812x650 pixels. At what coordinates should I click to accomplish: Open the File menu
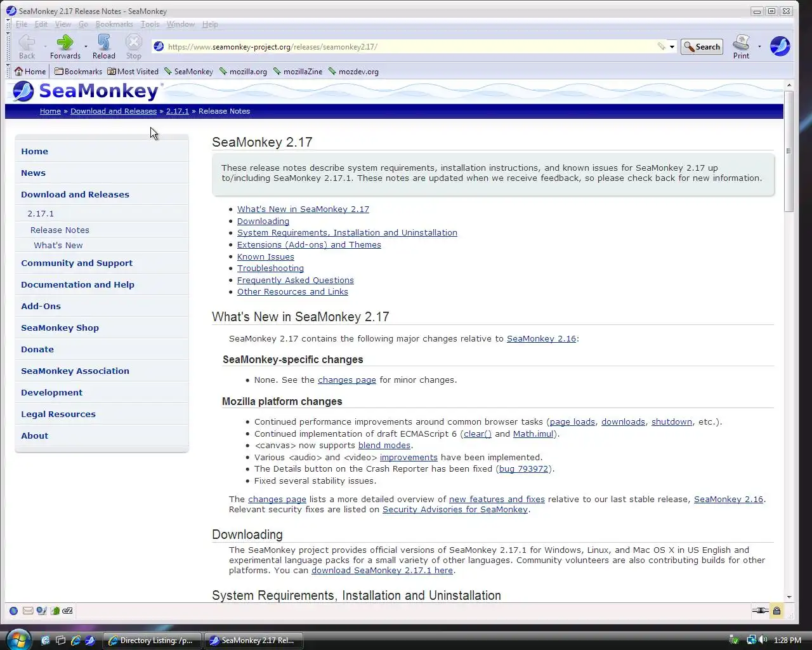(x=22, y=24)
